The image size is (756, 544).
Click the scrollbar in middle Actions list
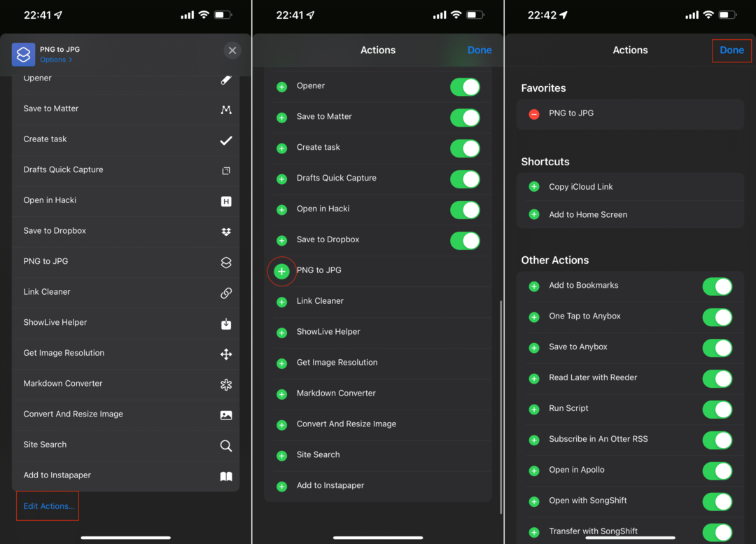point(500,406)
